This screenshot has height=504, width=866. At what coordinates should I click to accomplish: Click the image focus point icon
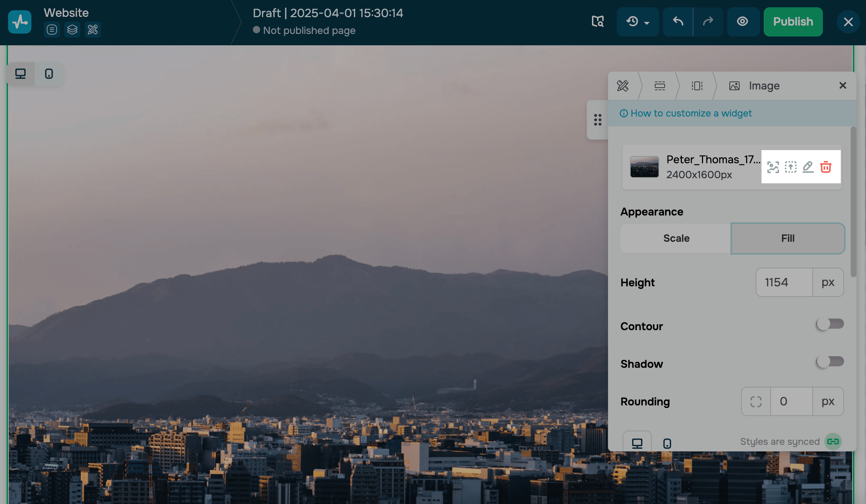773,167
